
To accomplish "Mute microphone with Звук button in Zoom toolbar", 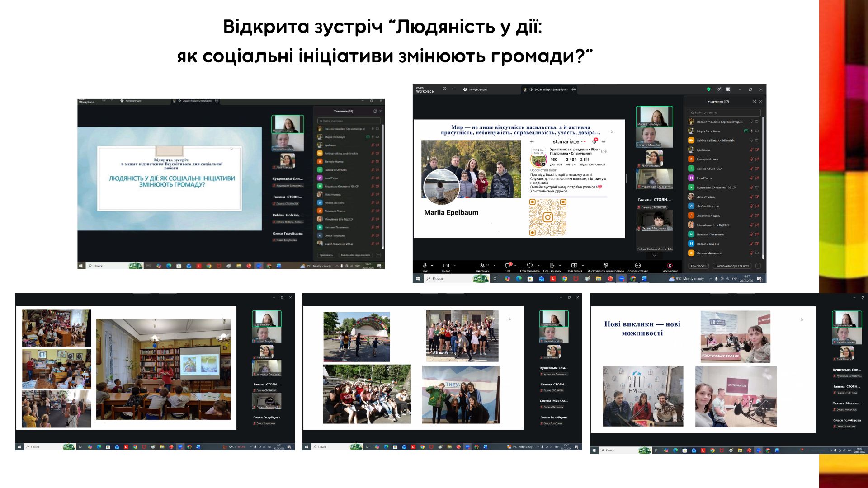I will click(425, 266).
